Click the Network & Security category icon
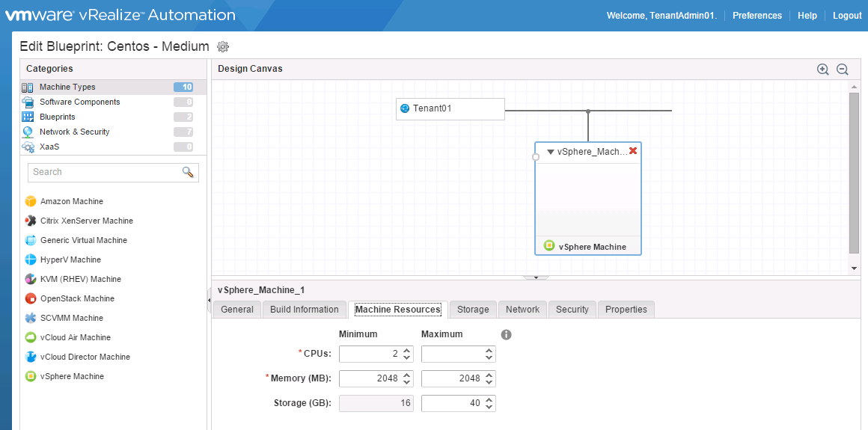The height and width of the screenshot is (430, 868). tap(28, 132)
